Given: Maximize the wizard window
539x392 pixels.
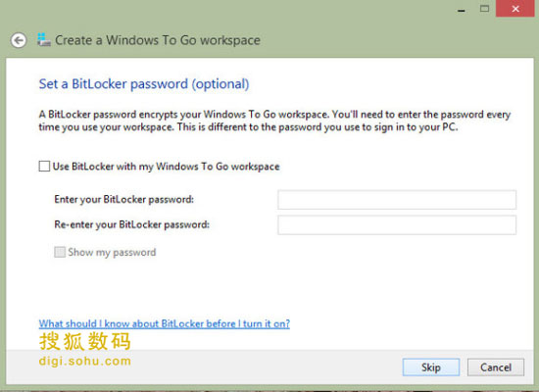Looking at the screenshot, I should click(484, 9).
